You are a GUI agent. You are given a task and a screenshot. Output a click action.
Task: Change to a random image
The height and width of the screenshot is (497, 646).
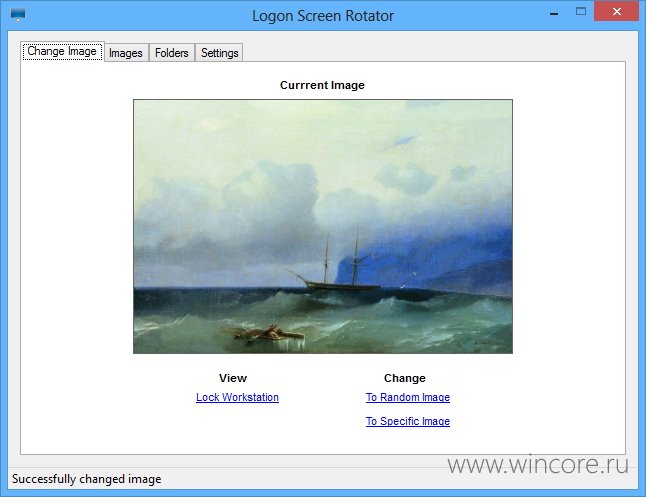(408, 397)
